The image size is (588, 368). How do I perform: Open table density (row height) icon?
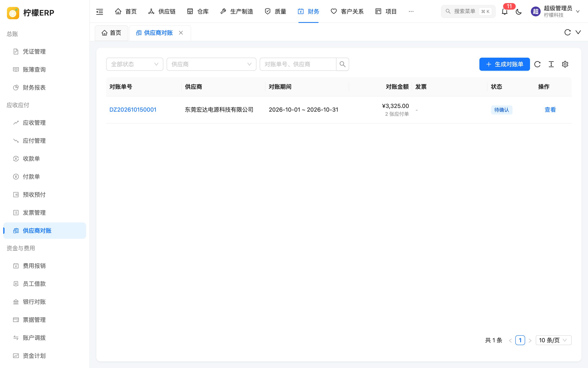[x=551, y=64]
